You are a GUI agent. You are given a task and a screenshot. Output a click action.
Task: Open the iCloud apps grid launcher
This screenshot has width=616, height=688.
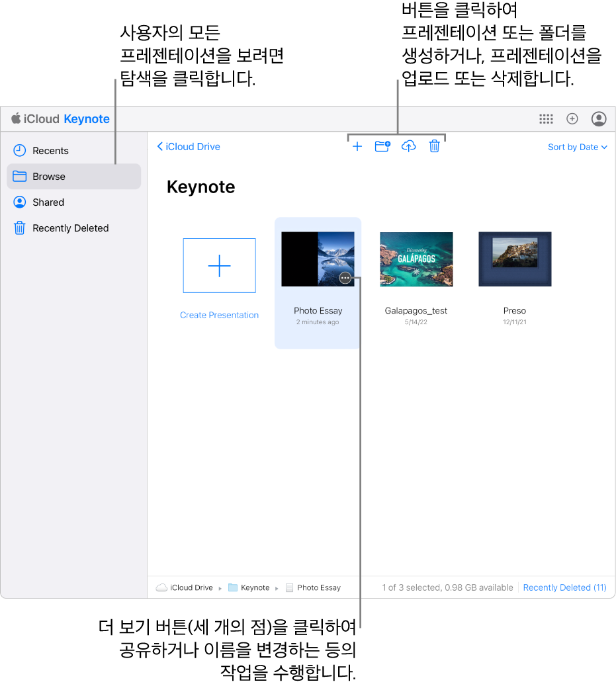click(x=546, y=119)
